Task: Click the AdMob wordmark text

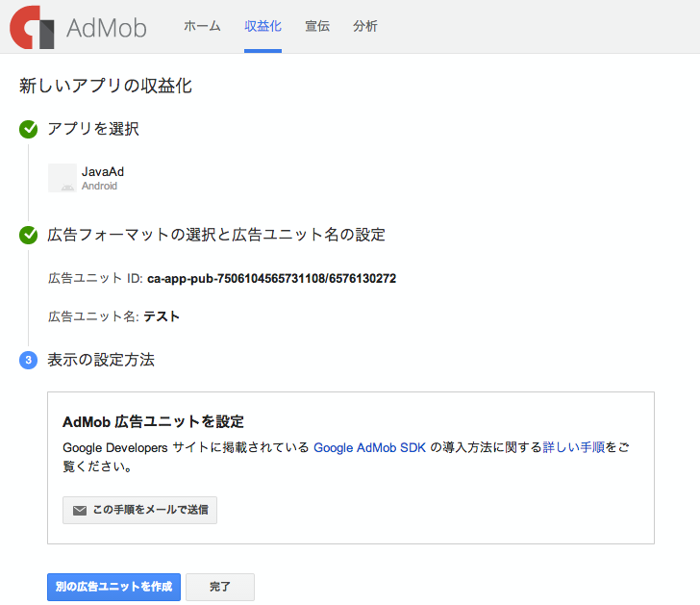Action: tap(106, 28)
